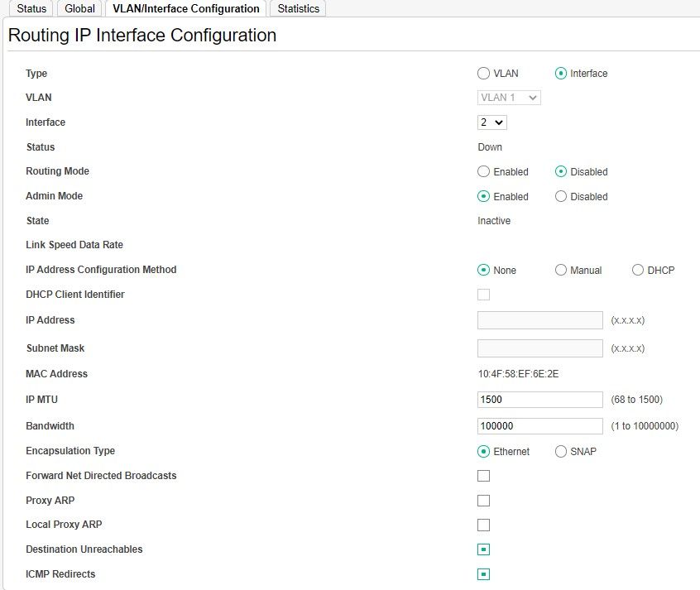Screen dimensions: 700x590
Task: Click the Encapsulation Type label
Action: point(70,451)
